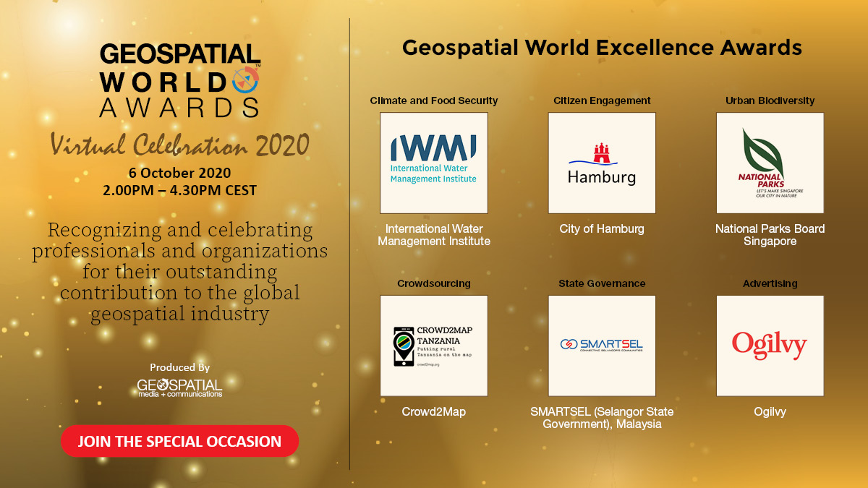Click the State Governance heading
This screenshot has width=868, height=488.
click(602, 283)
